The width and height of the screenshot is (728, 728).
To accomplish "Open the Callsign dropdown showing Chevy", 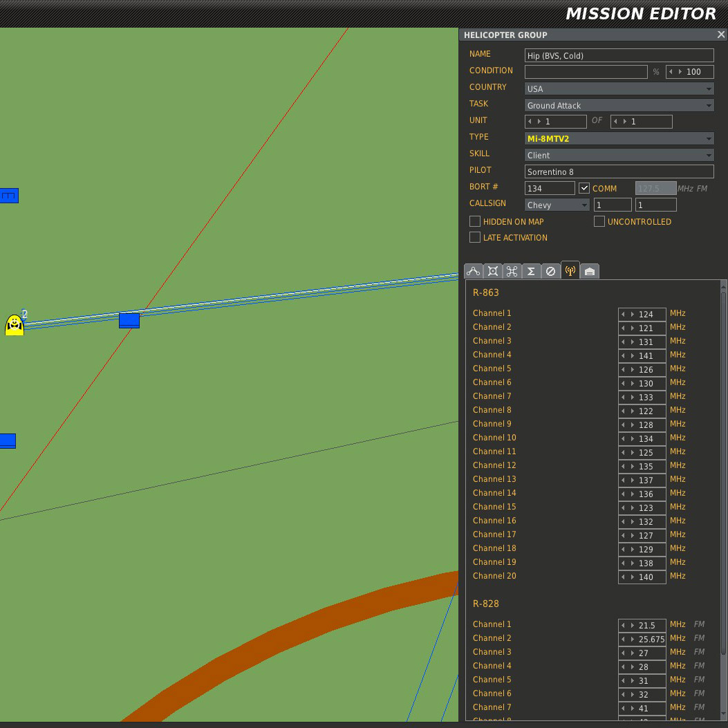I will pos(557,205).
